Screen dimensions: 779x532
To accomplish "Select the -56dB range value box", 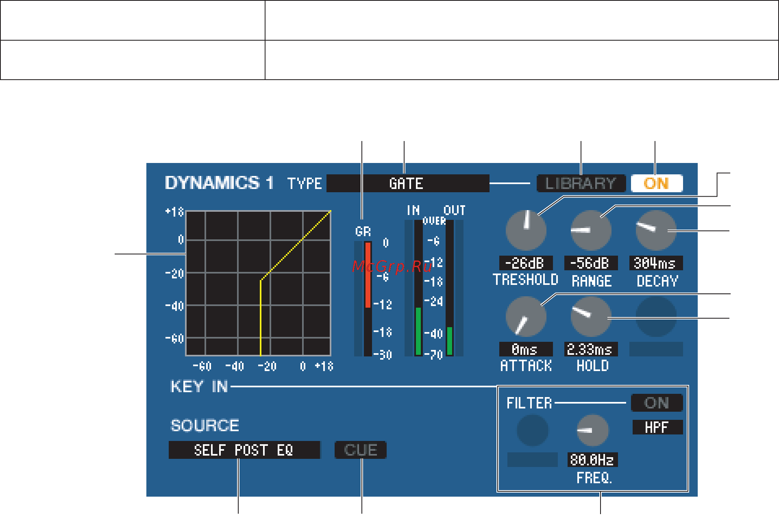I will pyautogui.click(x=591, y=263).
